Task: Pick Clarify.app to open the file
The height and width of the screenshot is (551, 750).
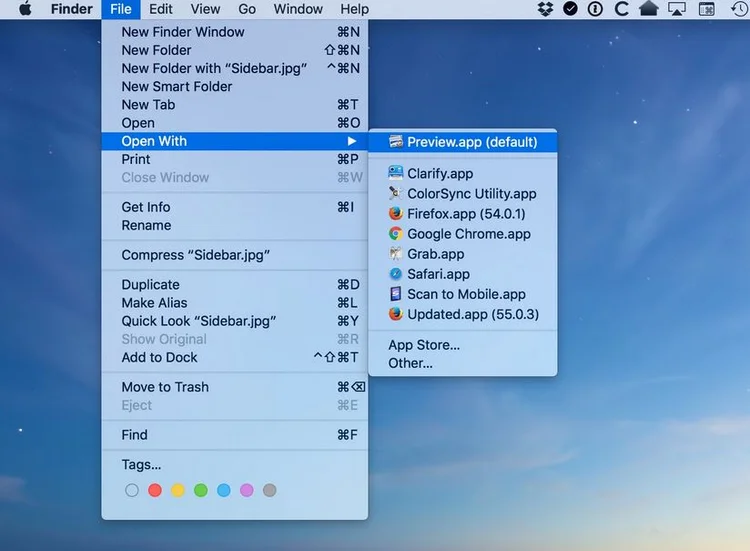Action: click(x=440, y=174)
